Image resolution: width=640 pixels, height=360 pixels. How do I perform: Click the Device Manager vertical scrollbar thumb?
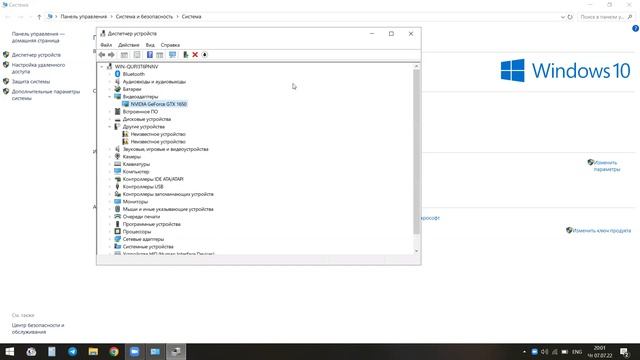(416, 151)
